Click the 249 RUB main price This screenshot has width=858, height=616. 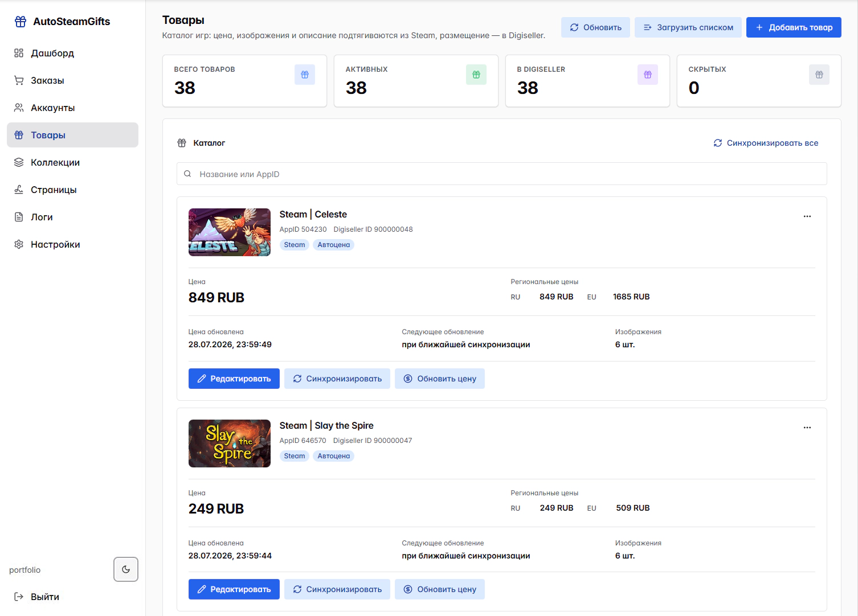click(216, 508)
